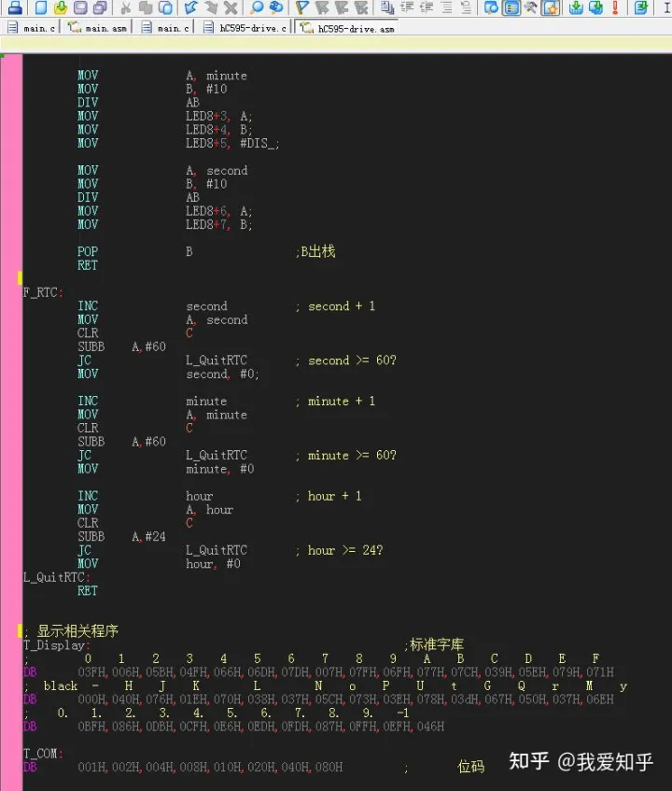The height and width of the screenshot is (791, 672).
Task: Click the green arrow document icon
Action: coord(641,7)
